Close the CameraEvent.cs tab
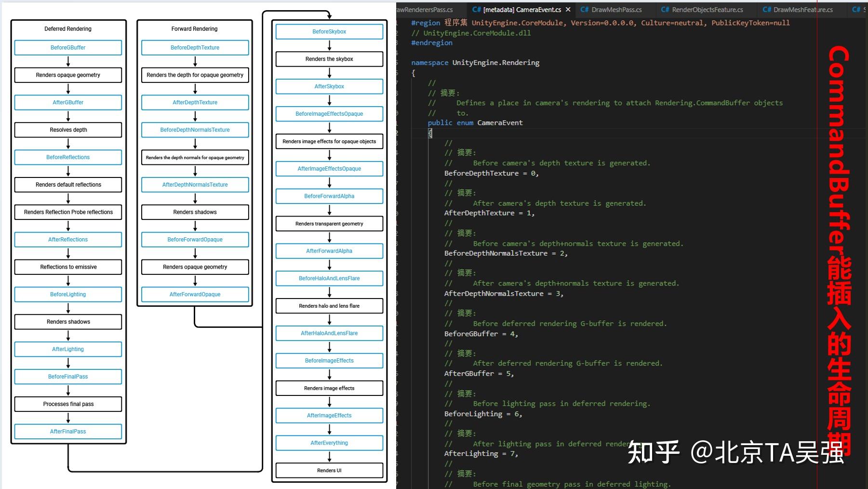The height and width of the screenshot is (489, 868). coord(568,9)
